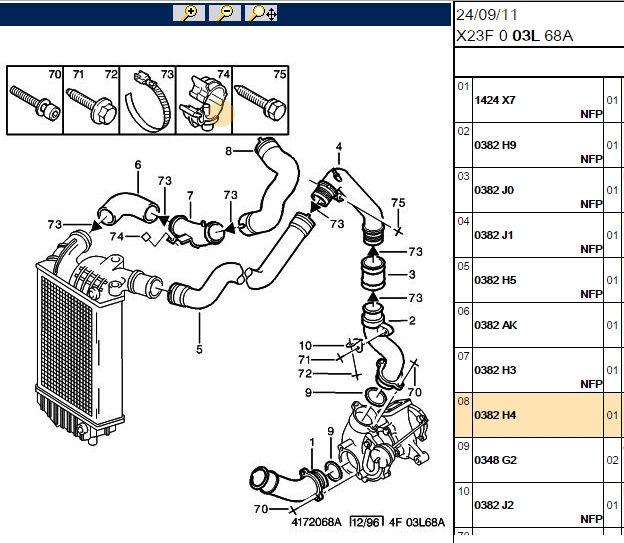Click NFP label for part 1424 X7
The height and width of the screenshot is (543, 624).
[591, 114]
